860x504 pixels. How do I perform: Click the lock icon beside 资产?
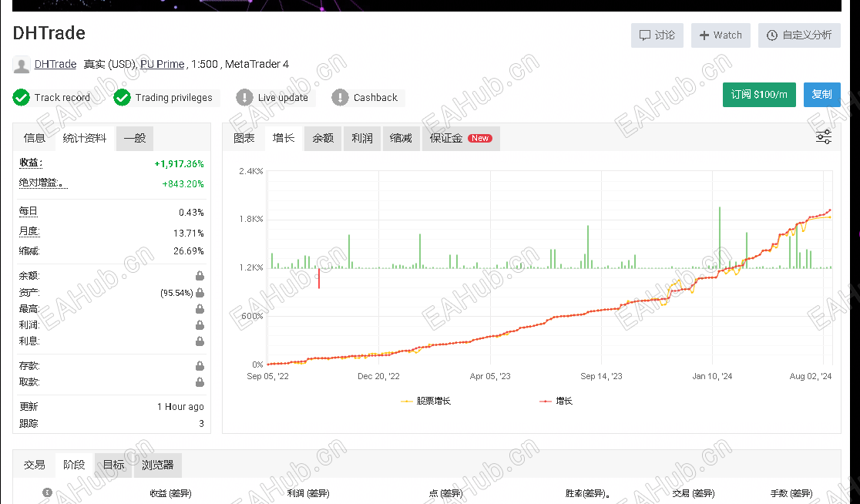(200, 292)
